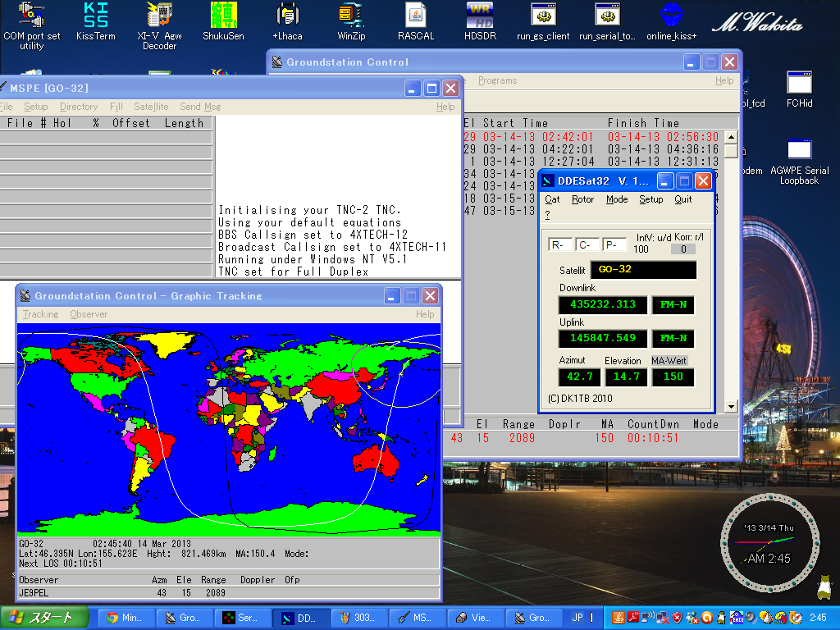Click the JP language bar indicator
840x630 pixels.
click(577, 618)
